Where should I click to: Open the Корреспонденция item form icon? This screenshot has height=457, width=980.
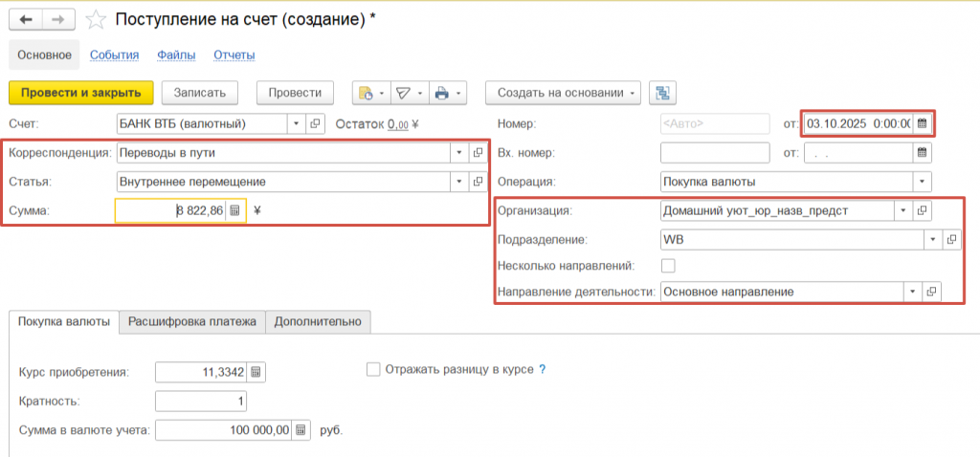tap(478, 153)
